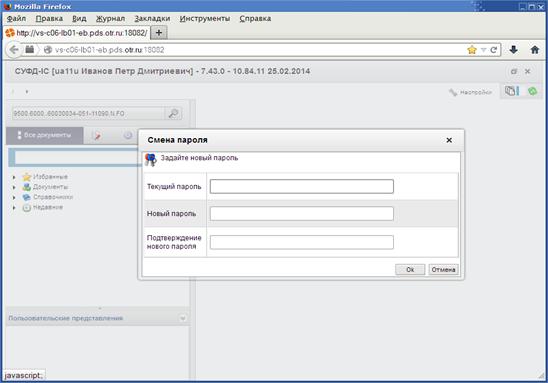Click the Отмена button
548x383 pixels.
pos(443,269)
